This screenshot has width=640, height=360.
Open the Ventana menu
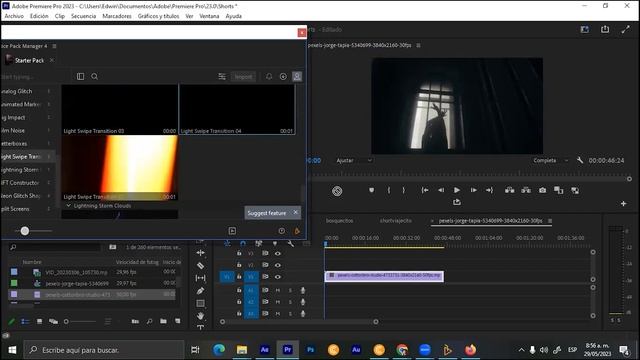click(209, 16)
